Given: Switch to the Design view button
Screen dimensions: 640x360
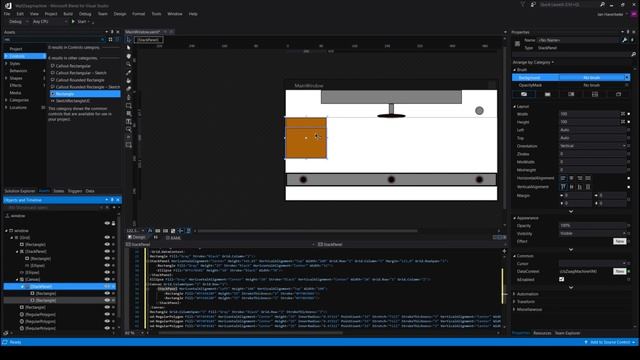Looking at the screenshot, I should pos(136,237).
